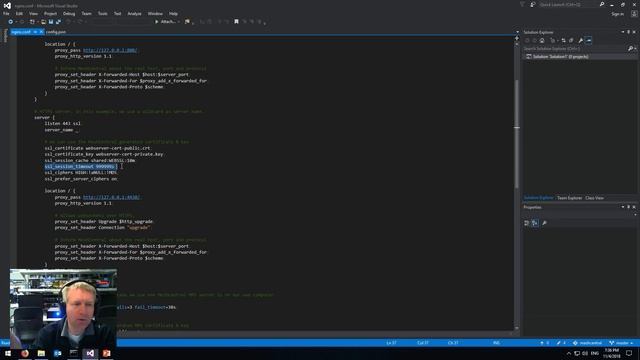Click the taskbar clock
640x360 pixels.
click(x=611, y=353)
